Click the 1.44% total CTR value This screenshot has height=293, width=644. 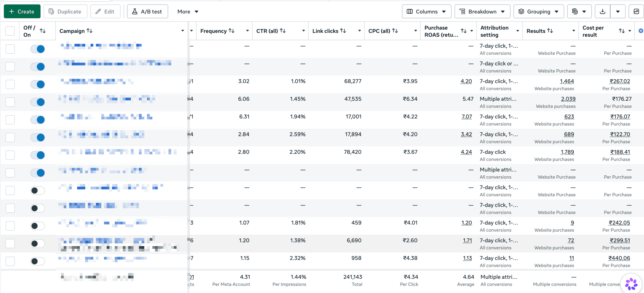[x=298, y=277]
